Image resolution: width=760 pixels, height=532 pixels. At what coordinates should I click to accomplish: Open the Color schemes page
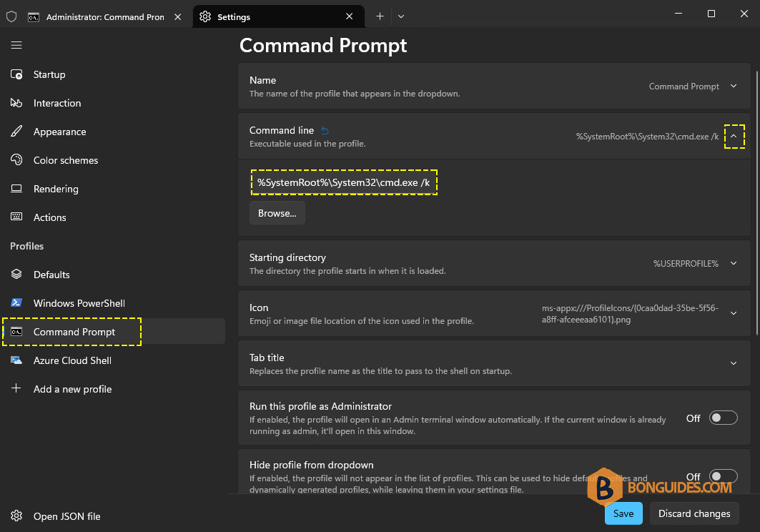(114, 160)
